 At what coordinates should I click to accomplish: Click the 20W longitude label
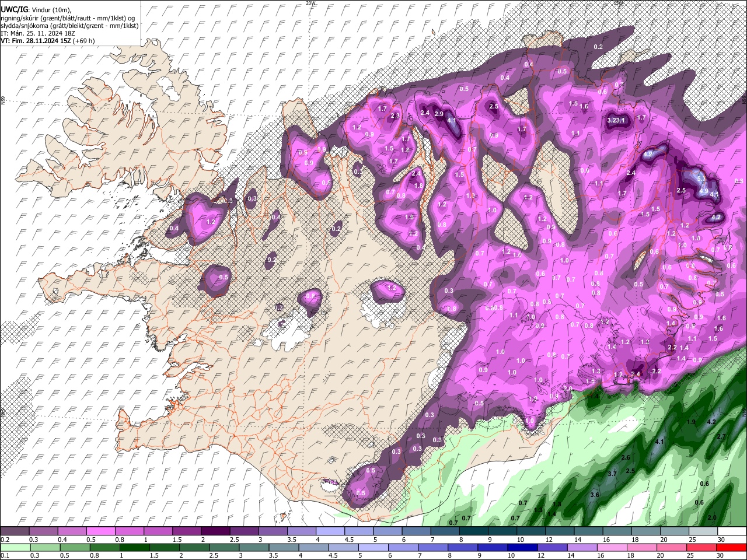click(310, 3)
